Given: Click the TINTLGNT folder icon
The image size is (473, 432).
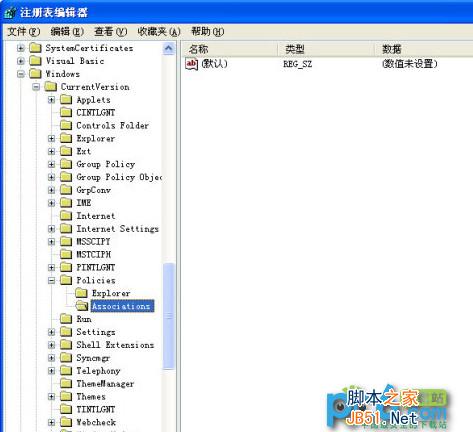Looking at the screenshot, I should point(66,409).
